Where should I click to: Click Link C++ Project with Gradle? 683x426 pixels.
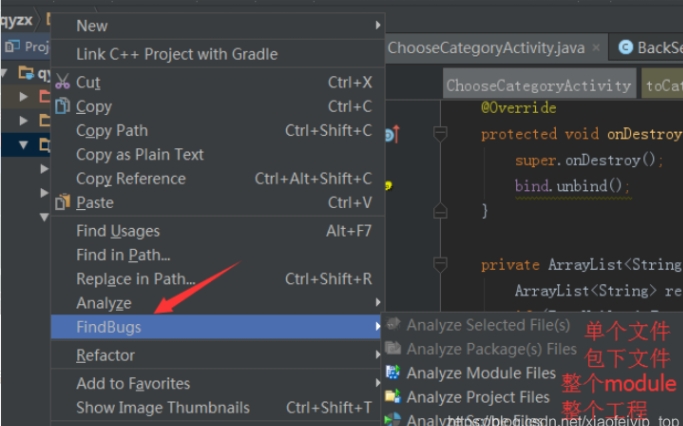(x=177, y=54)
